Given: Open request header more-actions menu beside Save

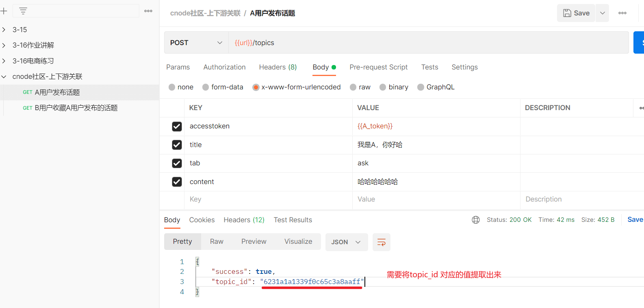Looking at the screenshot, I should 622,13.
